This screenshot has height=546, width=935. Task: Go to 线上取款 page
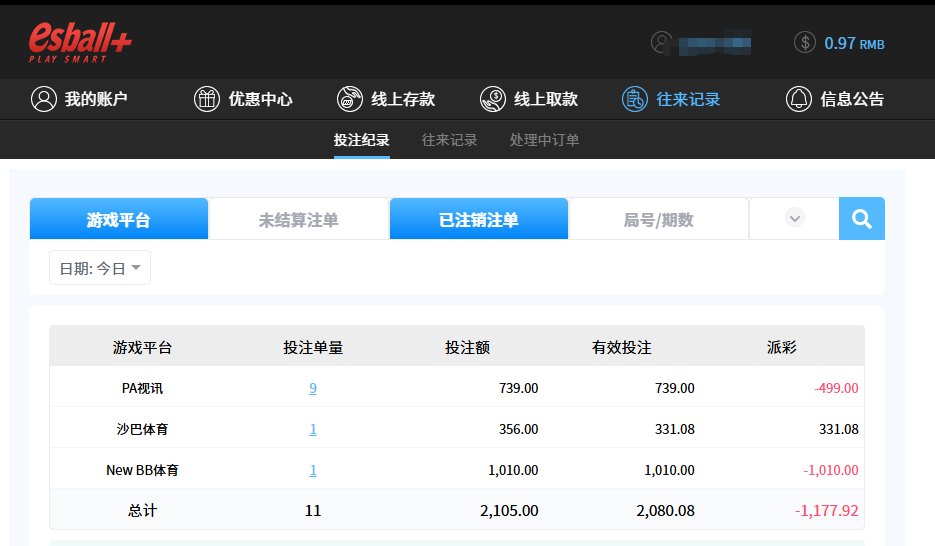pyautogui.click(x=546, y=99)
